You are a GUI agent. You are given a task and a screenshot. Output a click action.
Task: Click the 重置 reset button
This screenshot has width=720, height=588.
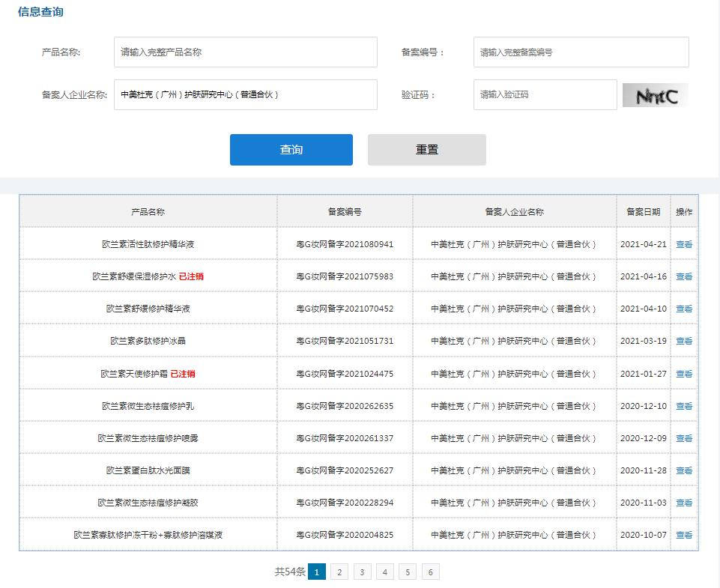click(x=426, y=150)
